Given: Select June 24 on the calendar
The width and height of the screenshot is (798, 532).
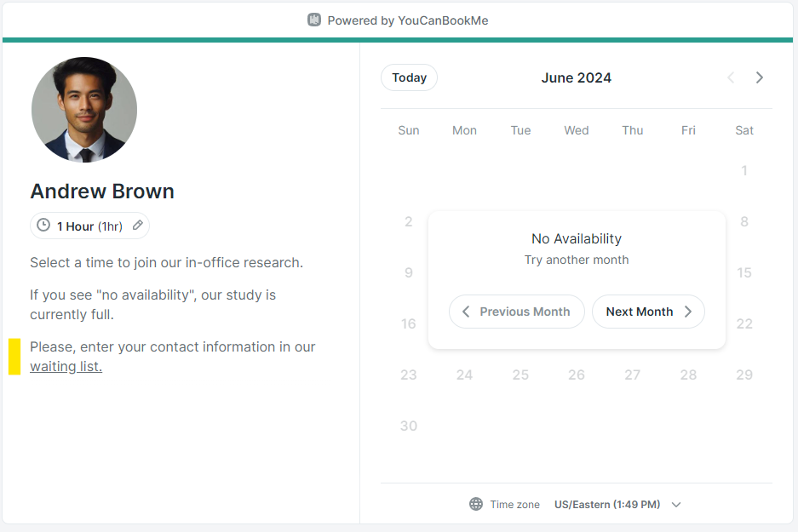Looking at the screenshot, I should (465, 375).
